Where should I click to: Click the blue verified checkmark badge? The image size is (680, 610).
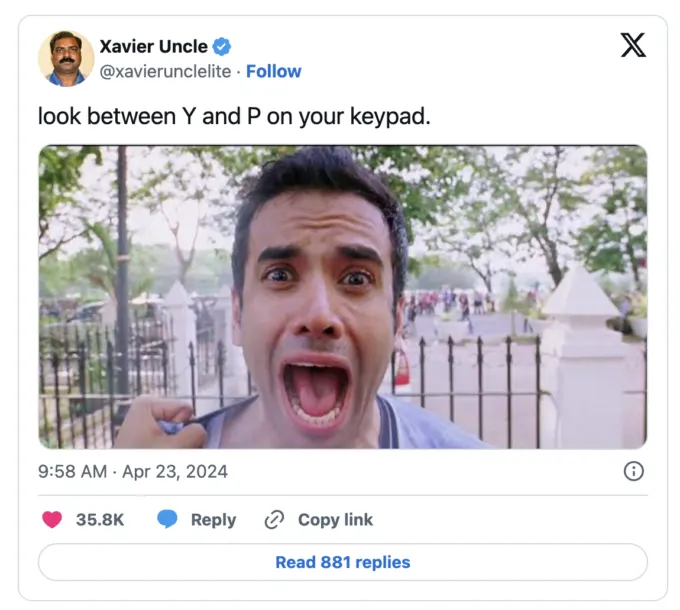(222, 47)
